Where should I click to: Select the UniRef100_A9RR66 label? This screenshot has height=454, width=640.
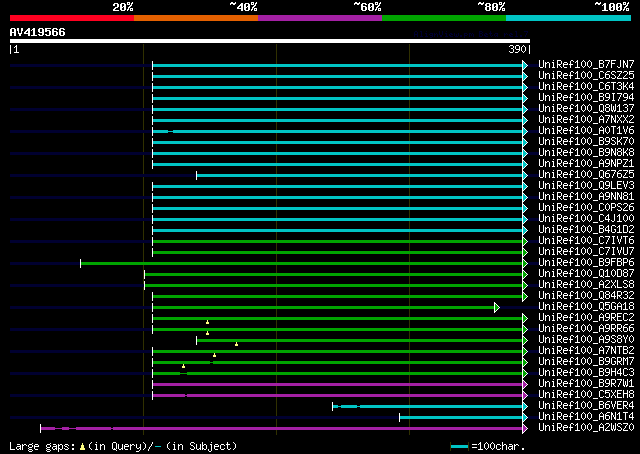(586, 329)
